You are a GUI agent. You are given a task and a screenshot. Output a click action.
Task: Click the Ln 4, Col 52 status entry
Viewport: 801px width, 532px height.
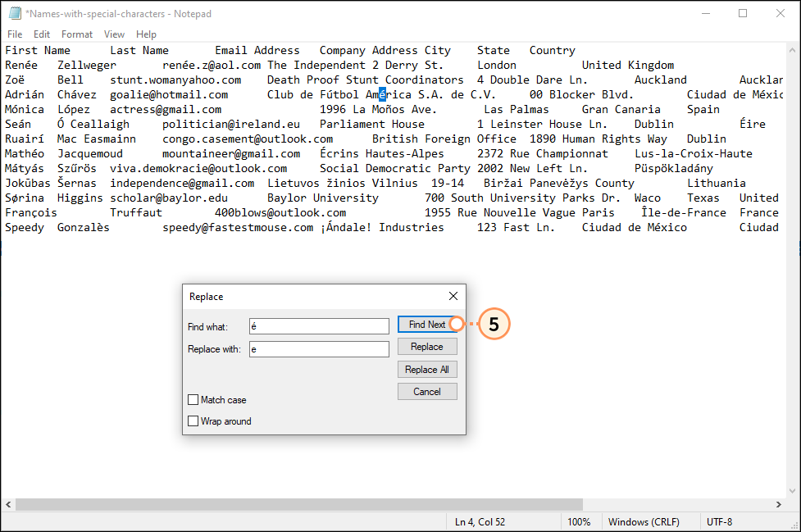(480, 522)
